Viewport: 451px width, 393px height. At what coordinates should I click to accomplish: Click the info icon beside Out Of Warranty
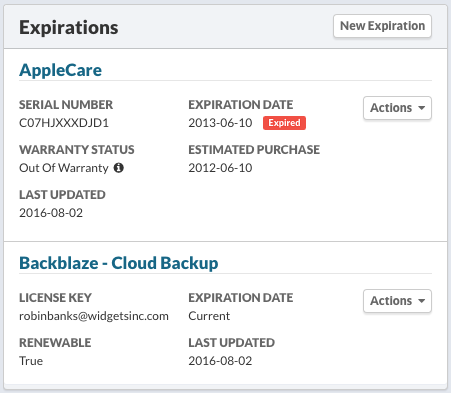[119, 168]
